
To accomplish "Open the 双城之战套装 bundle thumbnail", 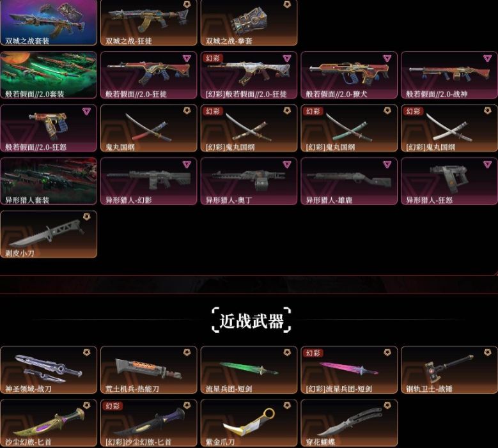I will tap(49, 22).
